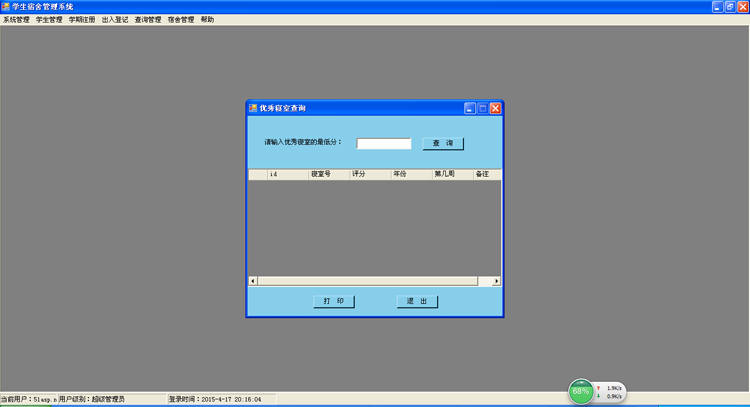Click the green 68% memory ball widget
This screenshot has width=750, height=407.
pyautogui.click(x=581, y=392)
